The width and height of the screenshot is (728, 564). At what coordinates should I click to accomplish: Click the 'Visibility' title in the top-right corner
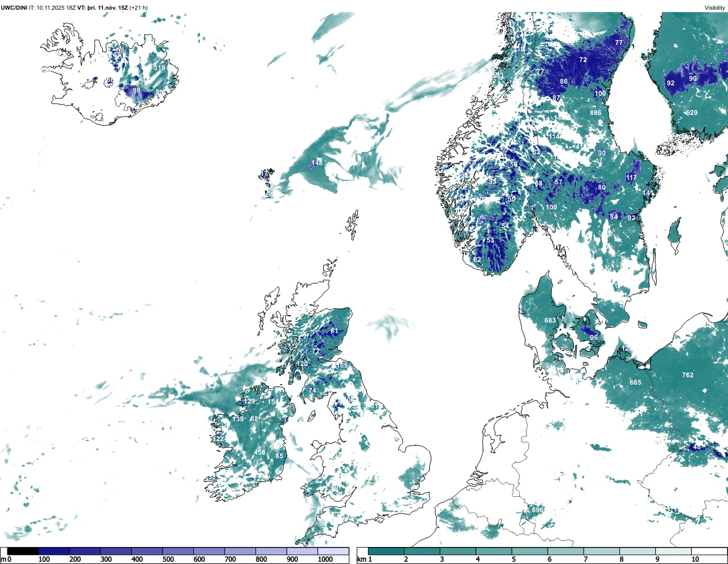(x=715, y=8)
